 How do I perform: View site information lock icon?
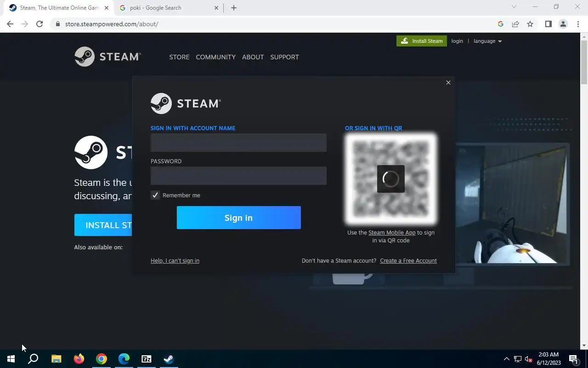(57, 24)
